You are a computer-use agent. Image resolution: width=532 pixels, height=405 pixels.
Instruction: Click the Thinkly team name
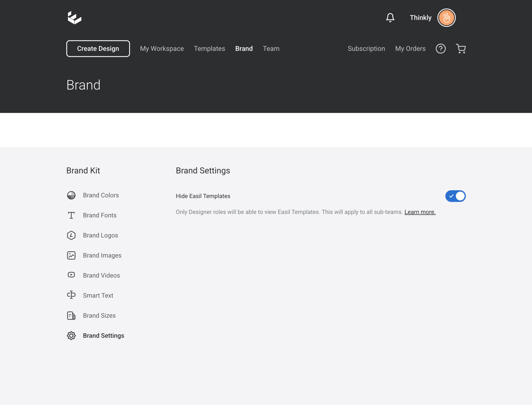[x=420, y=18]
